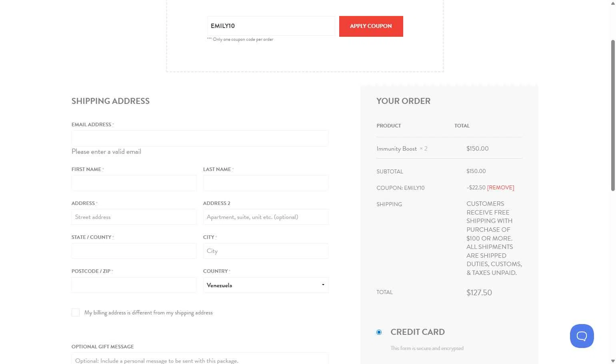Click the optional gift message text area
This screenshot has height=364, width=616.
coord(200,358)
